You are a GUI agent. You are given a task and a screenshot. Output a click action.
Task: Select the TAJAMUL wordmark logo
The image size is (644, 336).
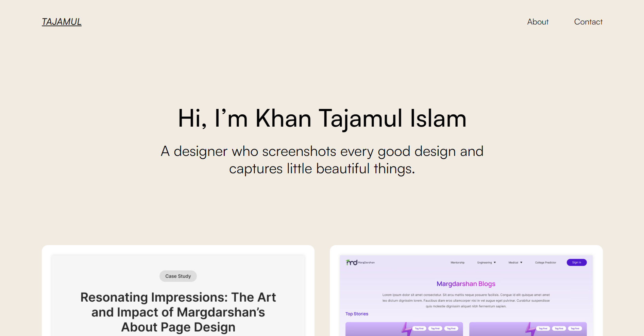point(62,21)
